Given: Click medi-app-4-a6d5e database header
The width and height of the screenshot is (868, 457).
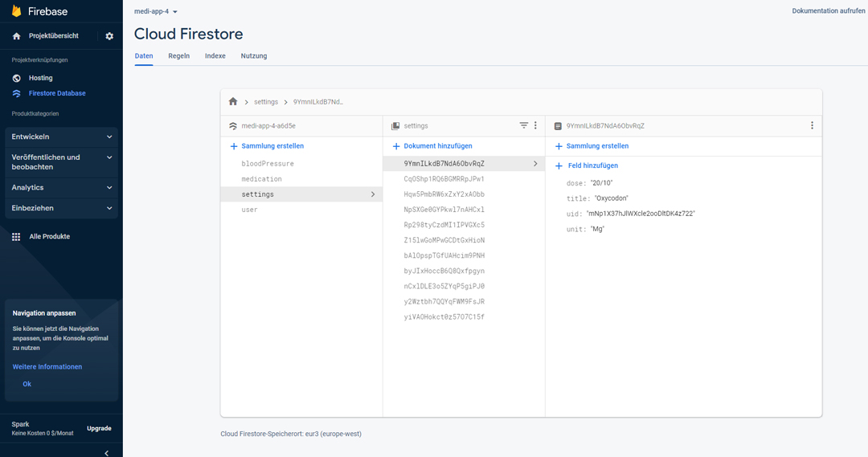Looking at the screenshot, I should coord(268,126).
